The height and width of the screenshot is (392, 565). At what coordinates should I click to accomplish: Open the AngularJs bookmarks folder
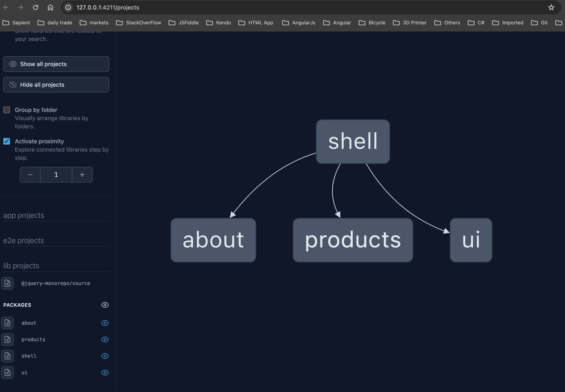click(x=299, y=23)
